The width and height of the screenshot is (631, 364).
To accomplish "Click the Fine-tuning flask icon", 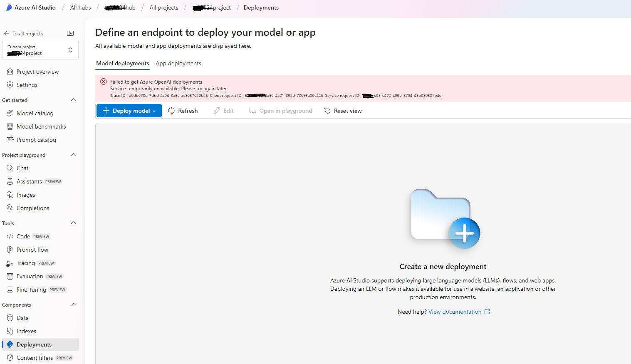I will coord(10,290).
